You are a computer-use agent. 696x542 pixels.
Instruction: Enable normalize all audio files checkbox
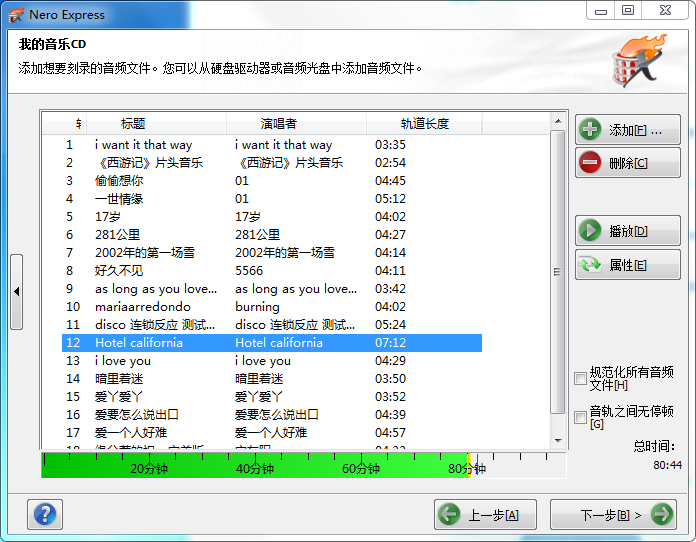pos(581,378)
